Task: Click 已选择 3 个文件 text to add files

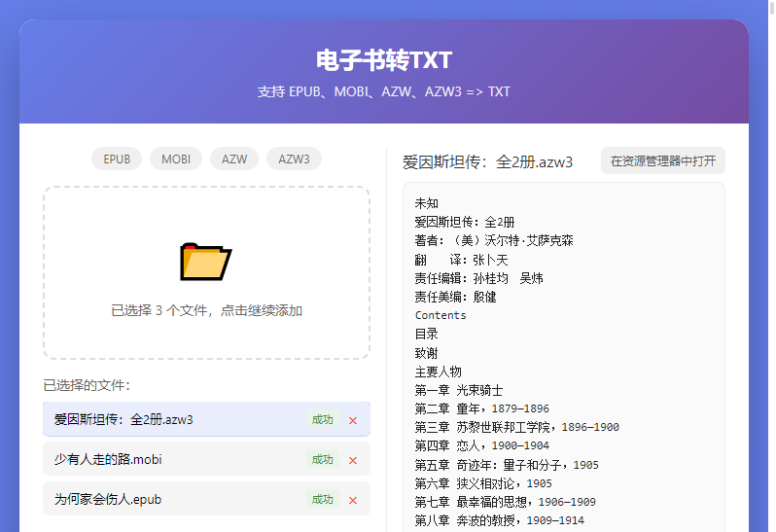Action: pyautogui.click(x=206, y=311)
